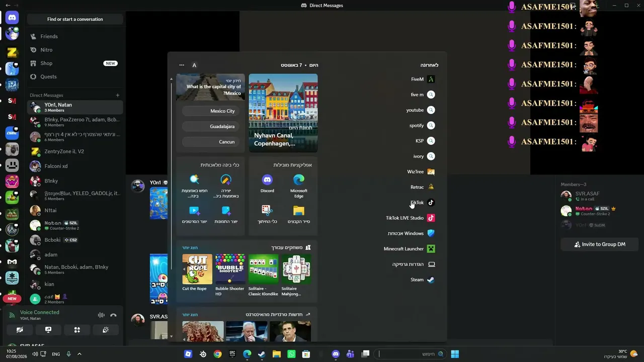Open the Solitaire Mahjong game tile

tap(296, 275)
